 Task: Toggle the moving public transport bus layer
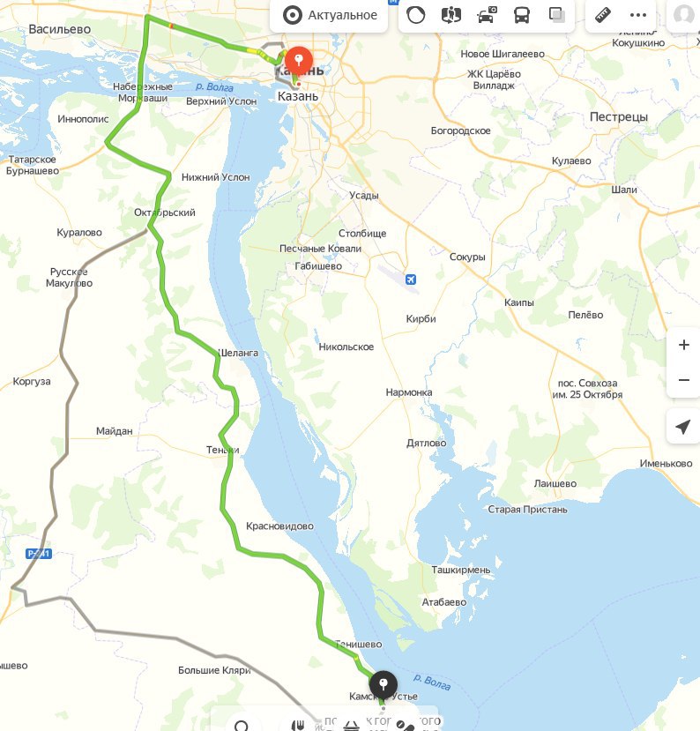point(522,15)
